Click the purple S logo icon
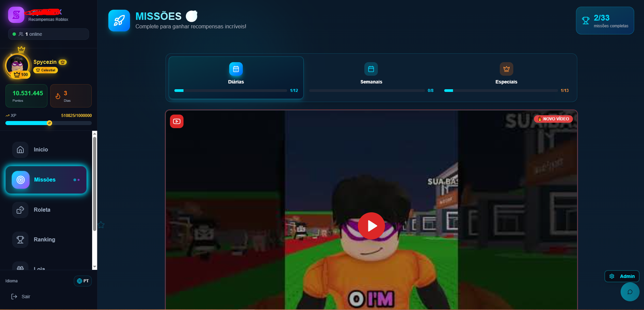 click(x=16, y=15)
